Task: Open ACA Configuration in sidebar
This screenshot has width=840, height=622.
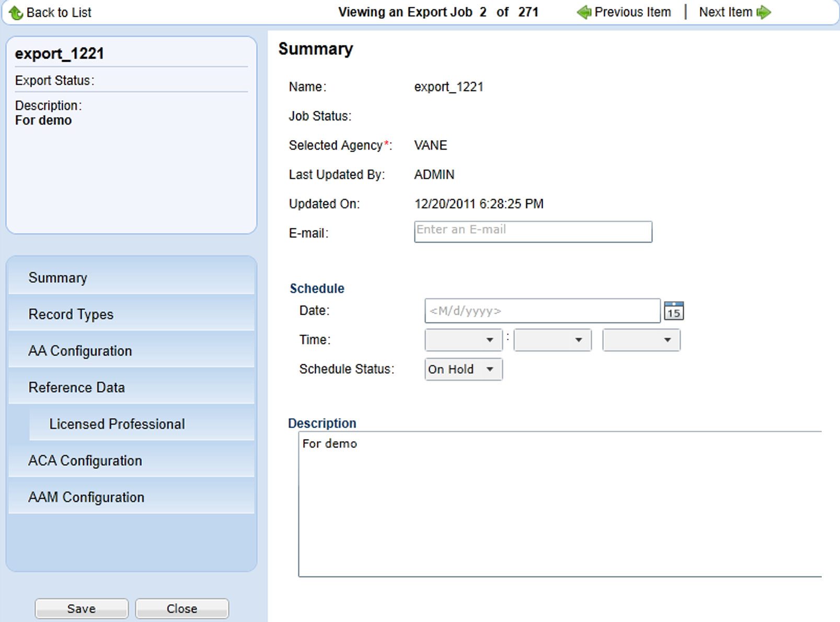Action: click(x=85, y=460)
